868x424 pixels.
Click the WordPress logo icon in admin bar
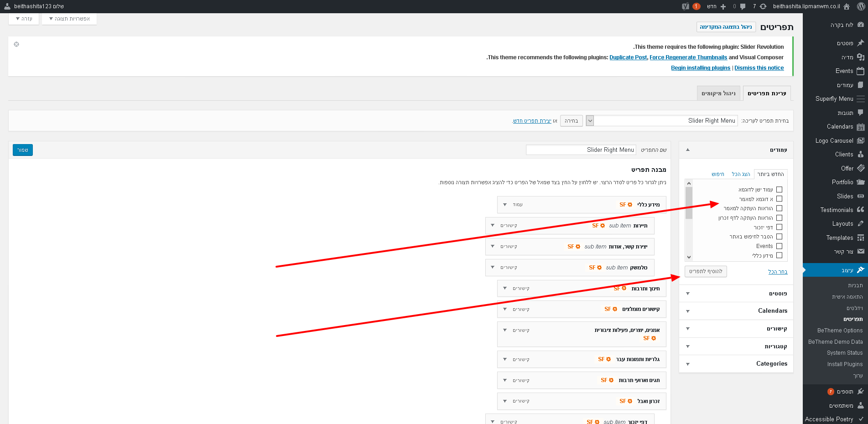click(860, 6)
